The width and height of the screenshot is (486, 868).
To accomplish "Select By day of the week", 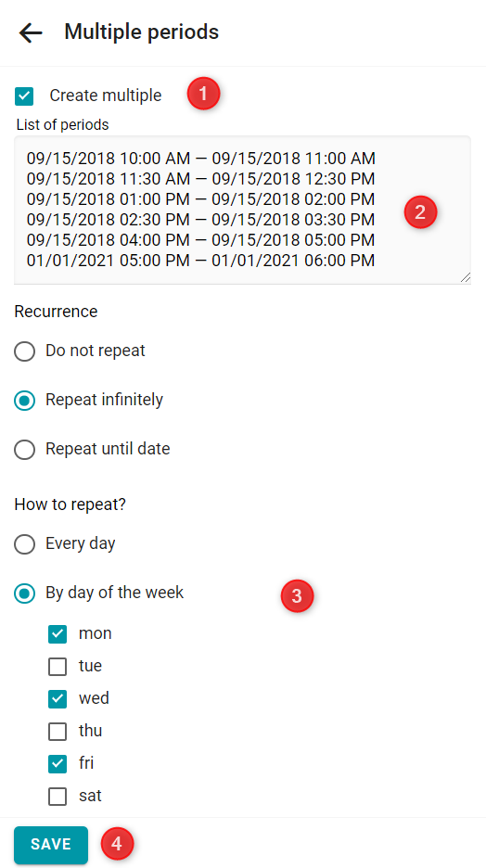I will 24,594.
